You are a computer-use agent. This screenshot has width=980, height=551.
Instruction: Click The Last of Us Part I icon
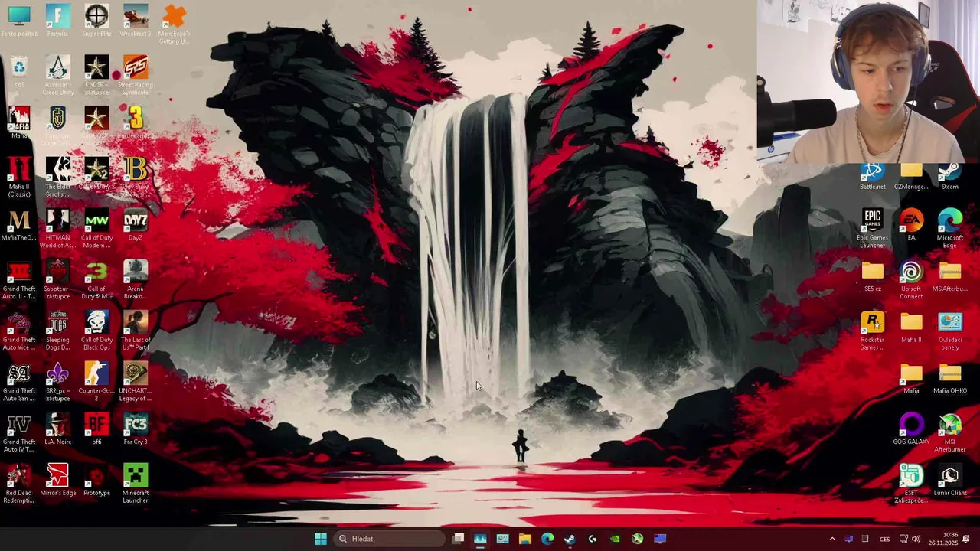tap(136, 331)
